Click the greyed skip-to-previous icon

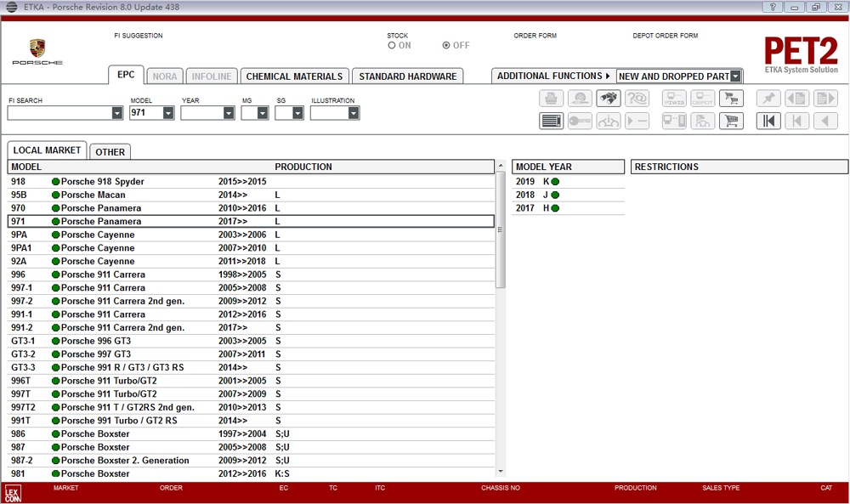coord(797,121)
